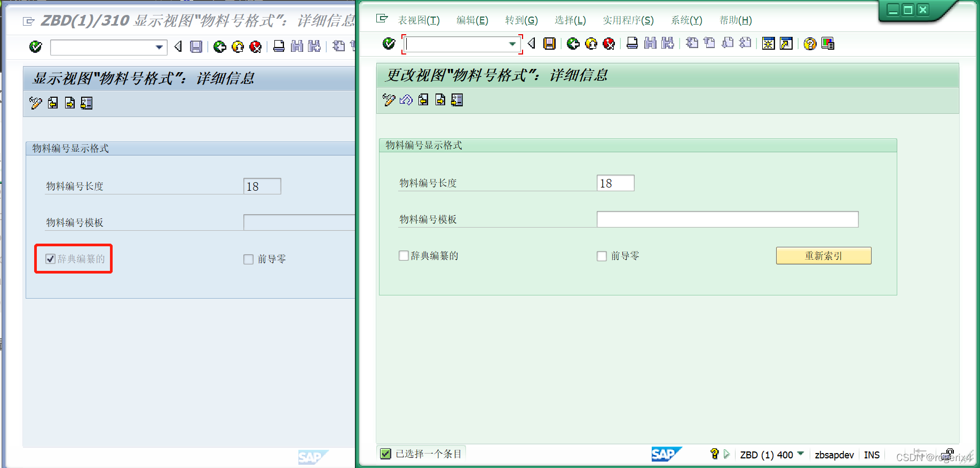The width and height of the screenshot is (980, 468).
Task: Click Undo Change icon in right window
Action: [x=406, y=100]
